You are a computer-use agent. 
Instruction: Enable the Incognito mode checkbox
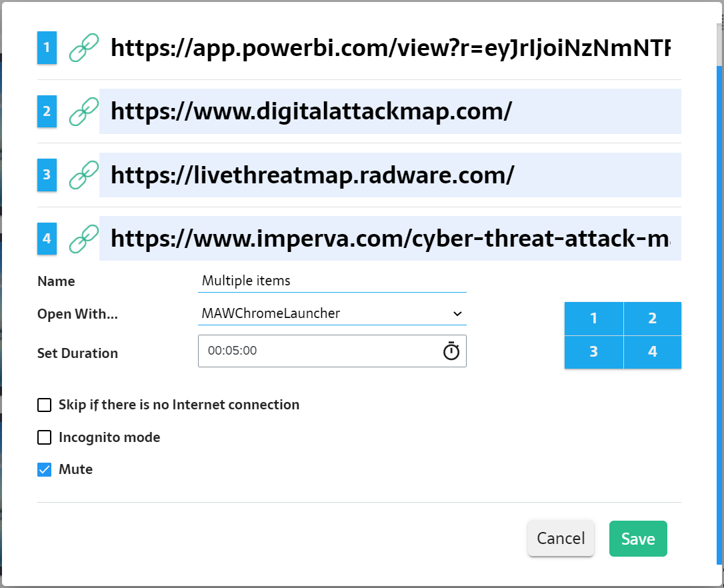[45, 437]
